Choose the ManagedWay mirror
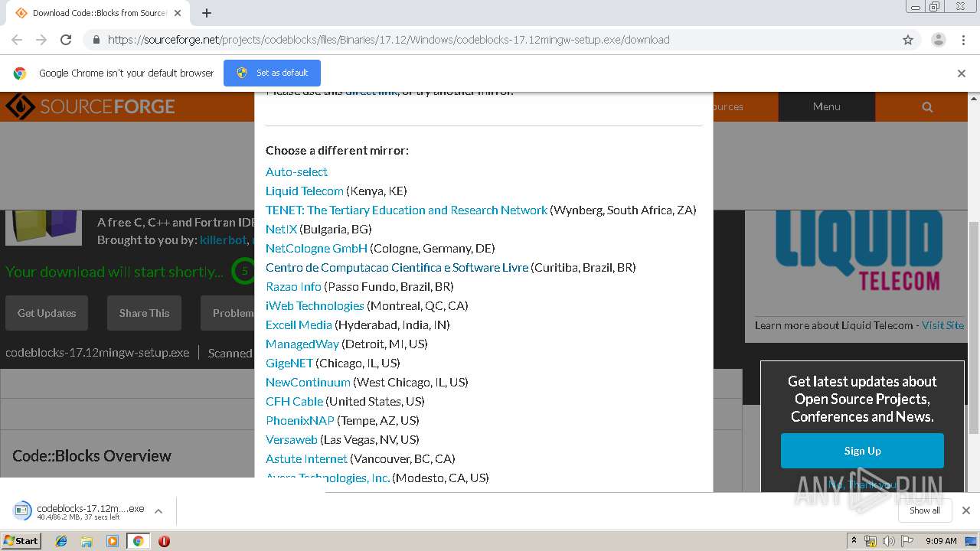Image resolution: width=980 pixels, height=551 pixels. coord(302,344)
